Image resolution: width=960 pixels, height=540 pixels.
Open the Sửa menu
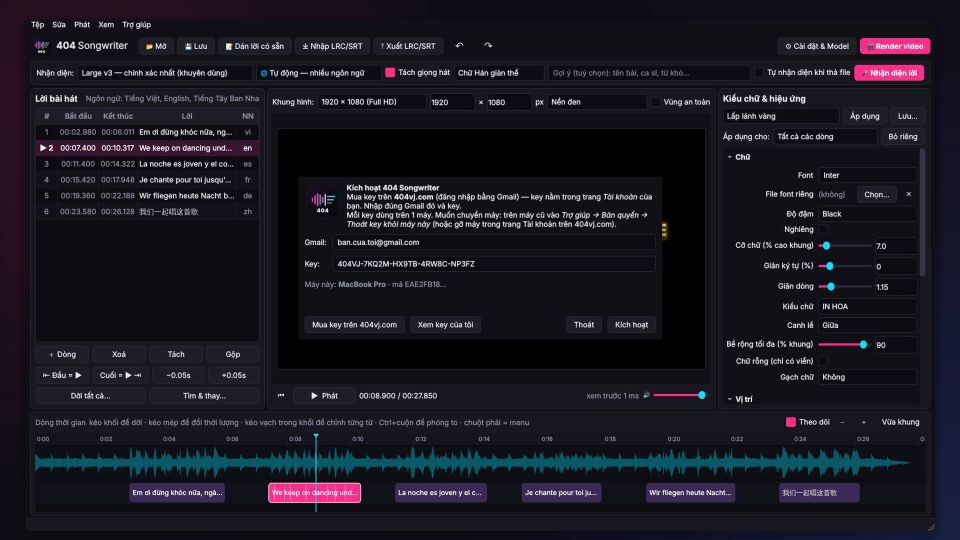pos(59,24)
